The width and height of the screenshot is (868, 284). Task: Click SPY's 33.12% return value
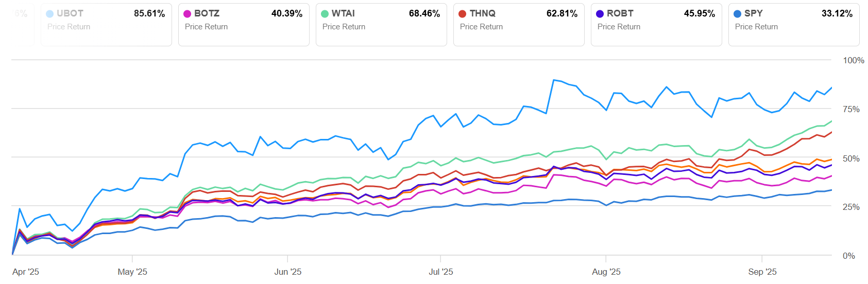pyautogui.click(x=837, y=13)
